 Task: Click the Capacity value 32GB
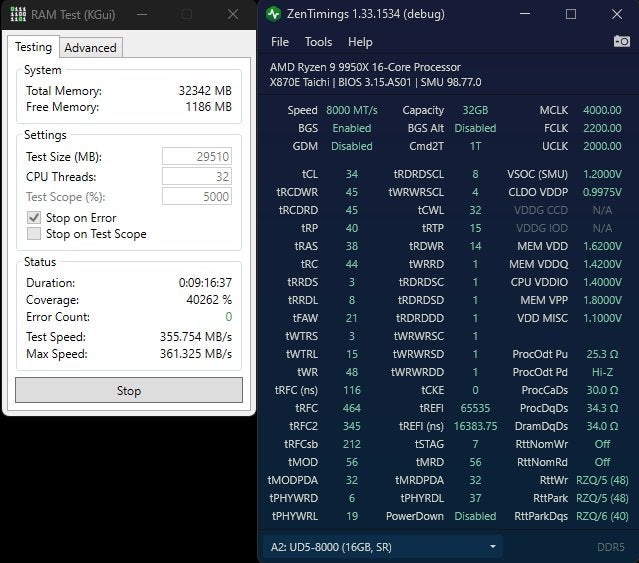475,110
